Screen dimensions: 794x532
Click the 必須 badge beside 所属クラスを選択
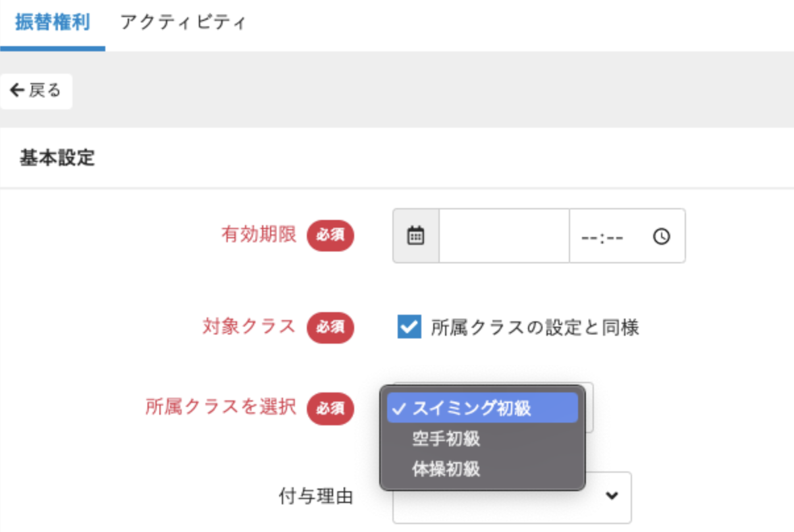(331, 408)
